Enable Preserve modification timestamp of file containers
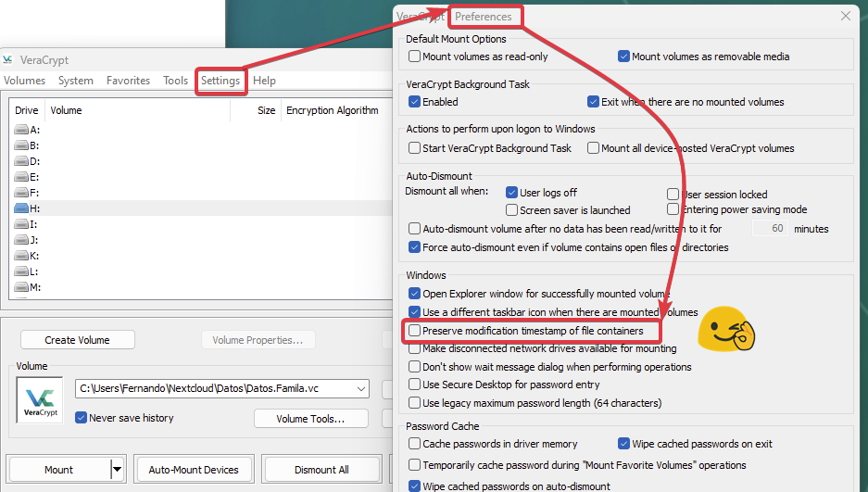 coord(415,331)
